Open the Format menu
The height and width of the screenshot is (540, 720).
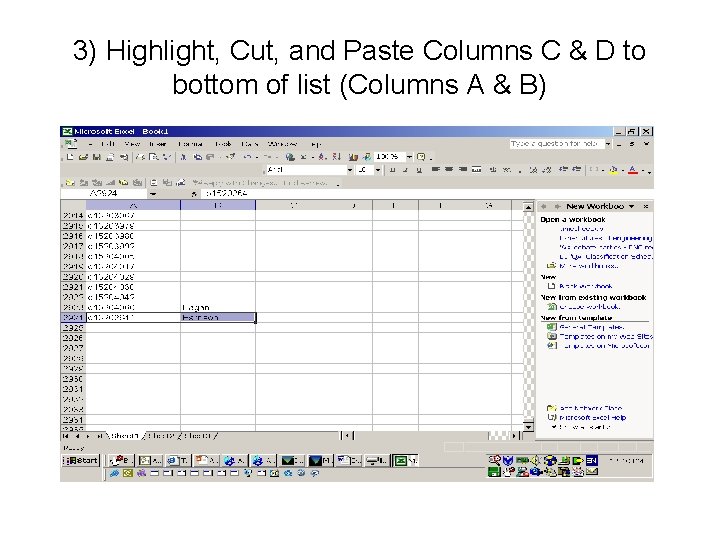click(191, 144)
